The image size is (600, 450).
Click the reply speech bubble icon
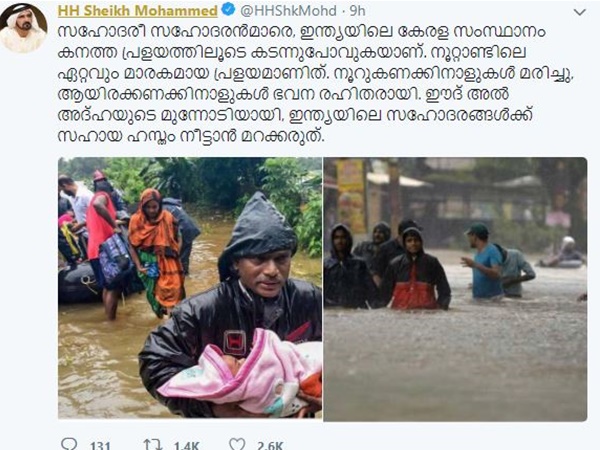point(69,444)
